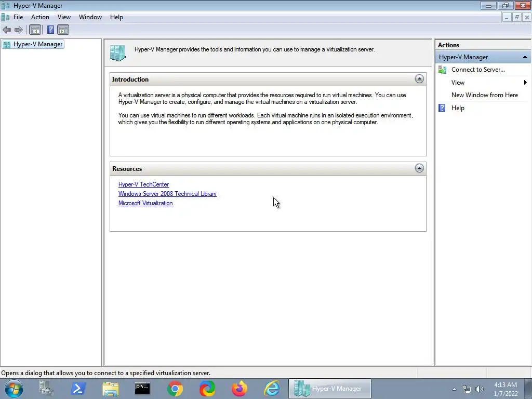
Task: Launch Internet Explorer from the taskbar
Action: (272, 389)
